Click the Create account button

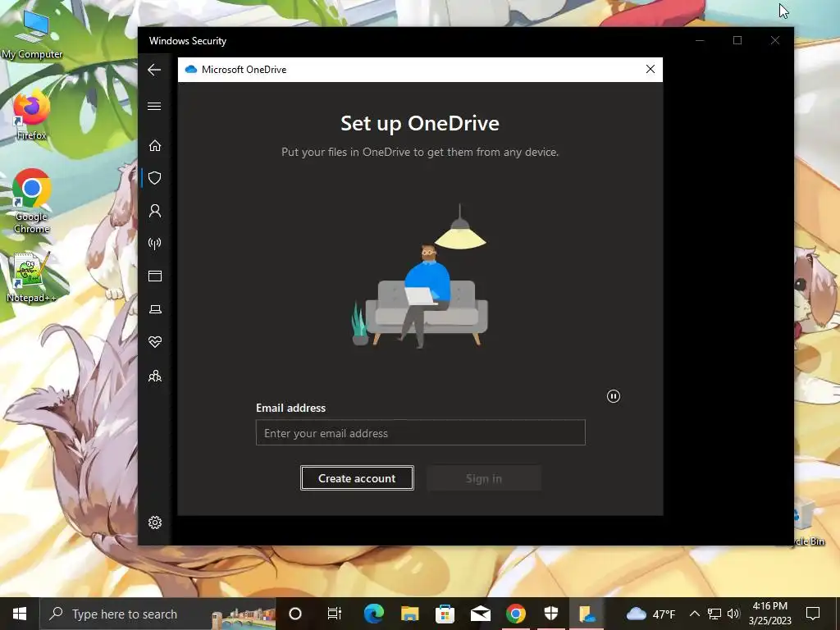pyautogui.click(x=357, y=478)
